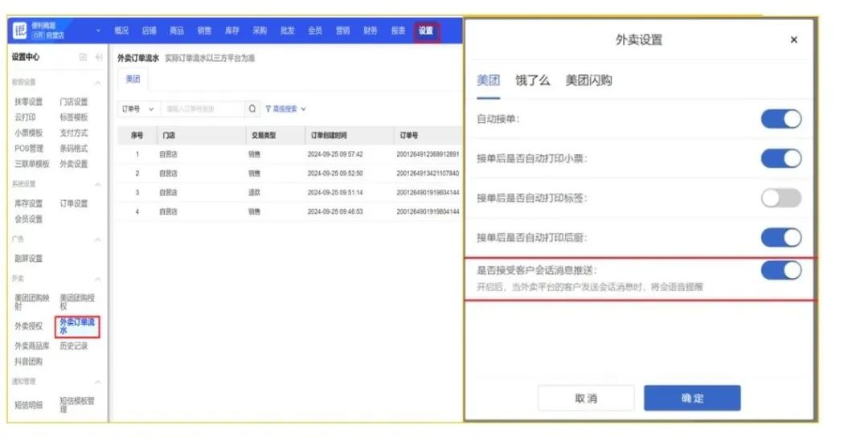Click the expand-all icon next to 设置中心

click(83, 57)
